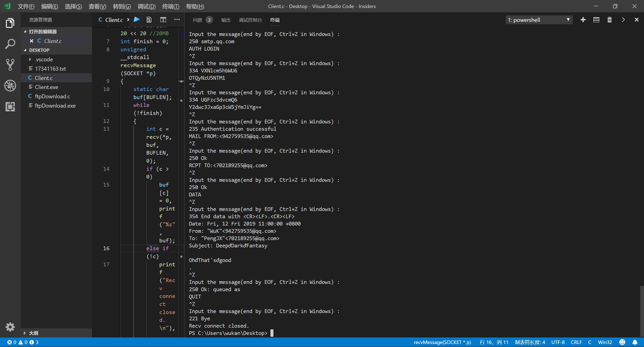The image size is (644, 347).
Task: Expand the 大纲 outline section
Action: (33, 333)
